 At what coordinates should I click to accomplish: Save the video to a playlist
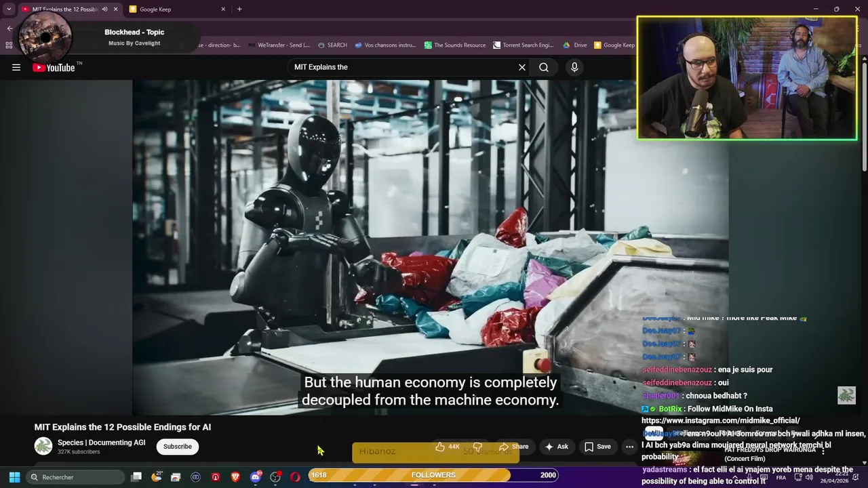[597, 447]
